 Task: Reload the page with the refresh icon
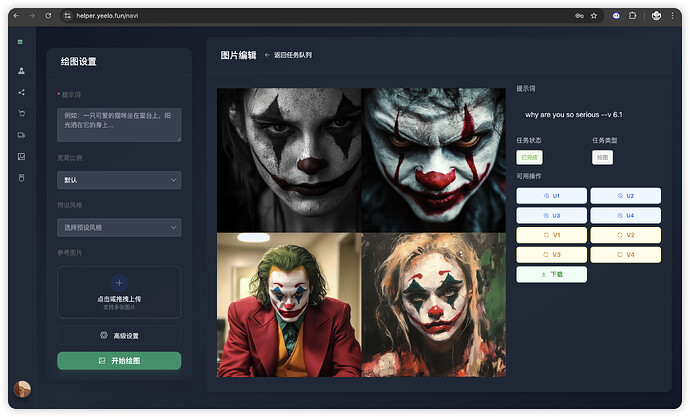tap(48, 16)
